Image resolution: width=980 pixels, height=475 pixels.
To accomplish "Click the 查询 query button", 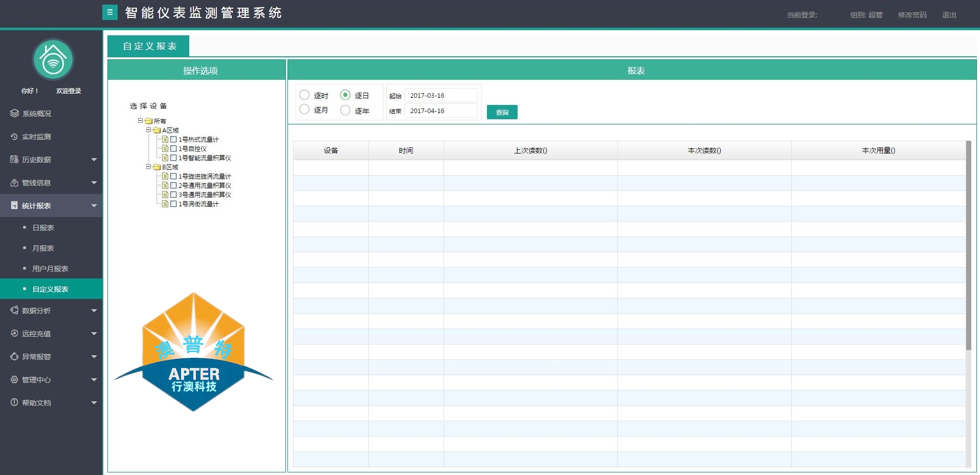I will (502, 112).
